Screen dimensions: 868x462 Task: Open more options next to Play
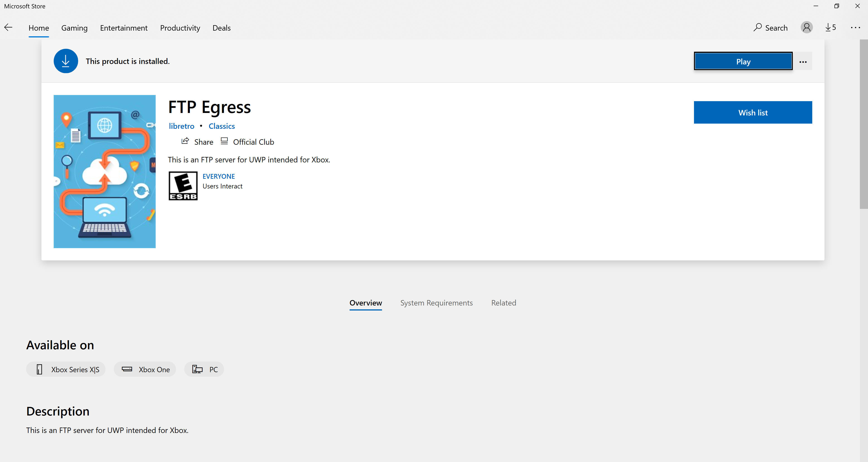[803, 61]
